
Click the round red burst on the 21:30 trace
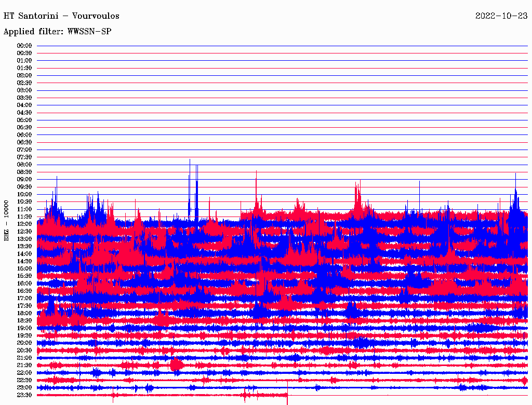coord(177,365)
